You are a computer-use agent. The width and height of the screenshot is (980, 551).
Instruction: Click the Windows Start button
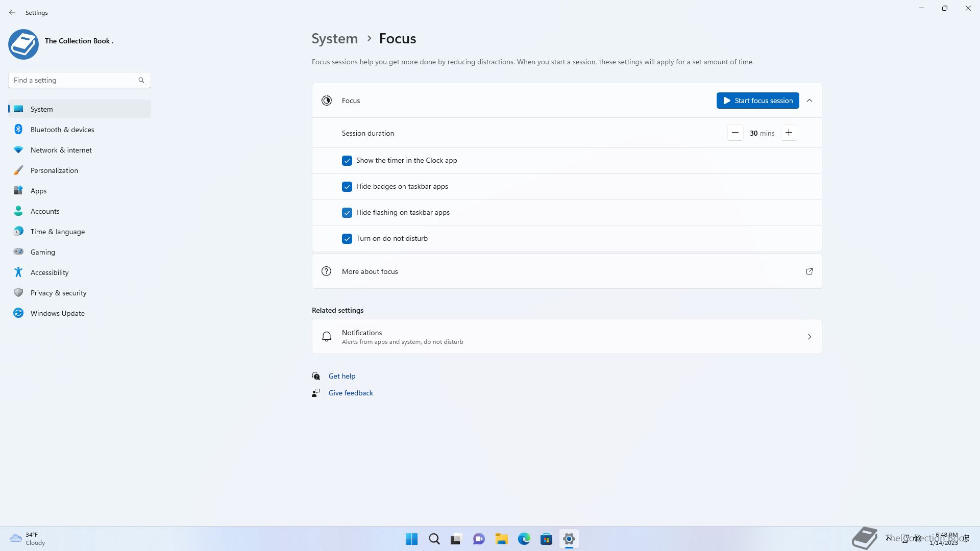click(411, 539)
